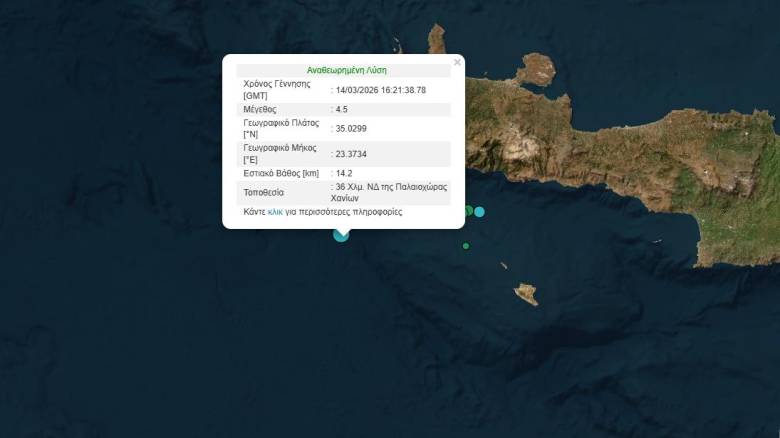Screen dimensions: 780x438
Task: Click the focal depth value 14.2
Action: pos(347,173)
